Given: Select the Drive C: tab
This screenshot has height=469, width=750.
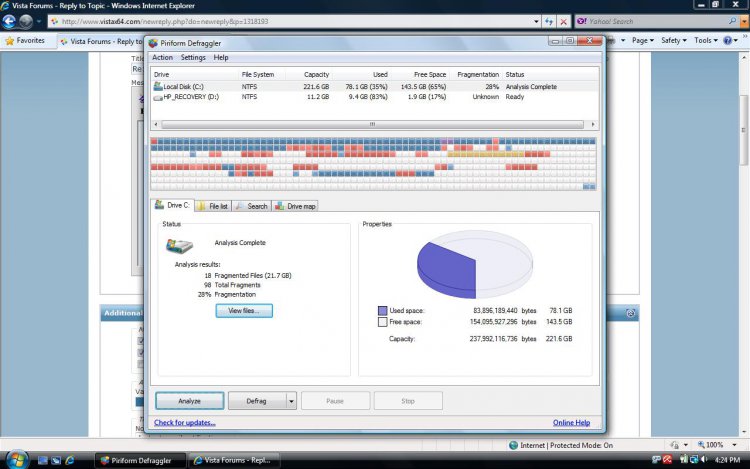Looking at the screenshot, I should [172, 205].
